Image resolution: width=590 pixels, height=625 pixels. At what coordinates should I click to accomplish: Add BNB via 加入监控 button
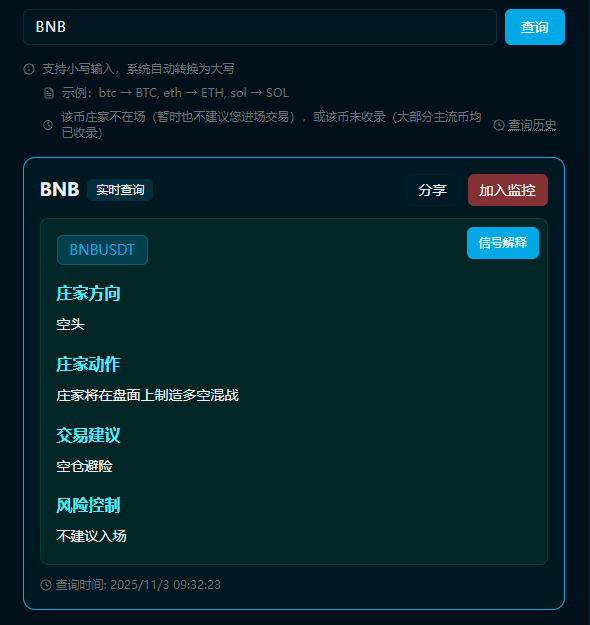507,190
